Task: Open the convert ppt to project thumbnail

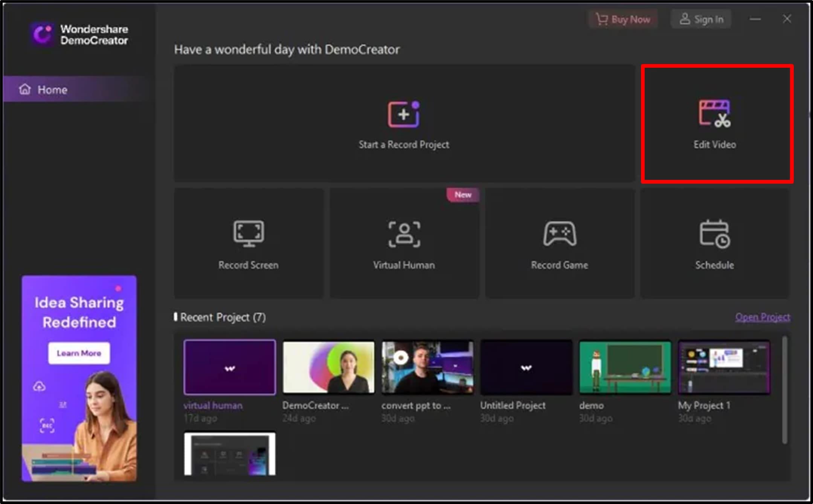Action: [x=427, y=367]
